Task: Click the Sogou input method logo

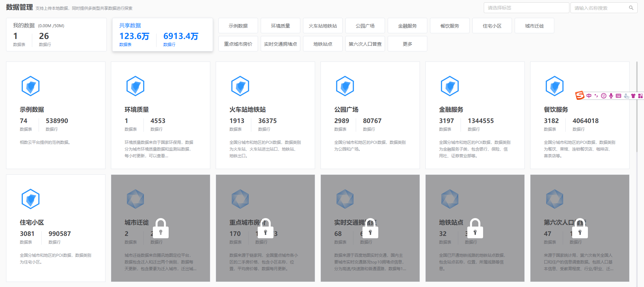Action: point(580,96)
